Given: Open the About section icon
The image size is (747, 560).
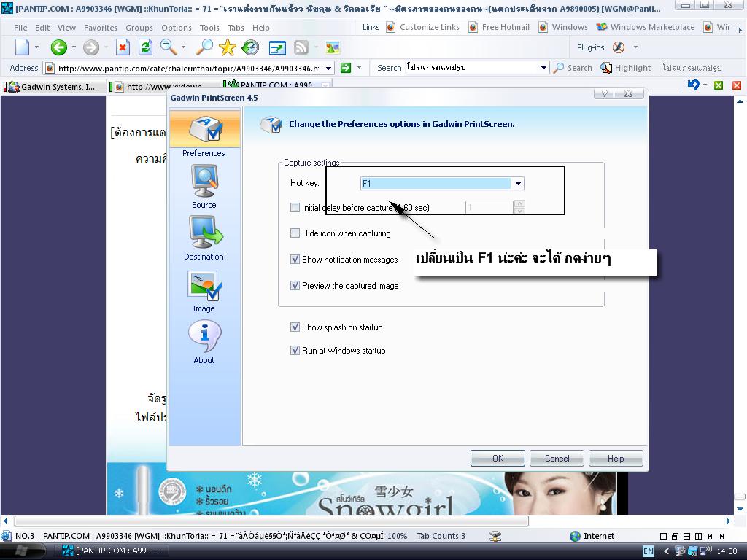Looking at the screenshot, I should click(x=204, y=335).
